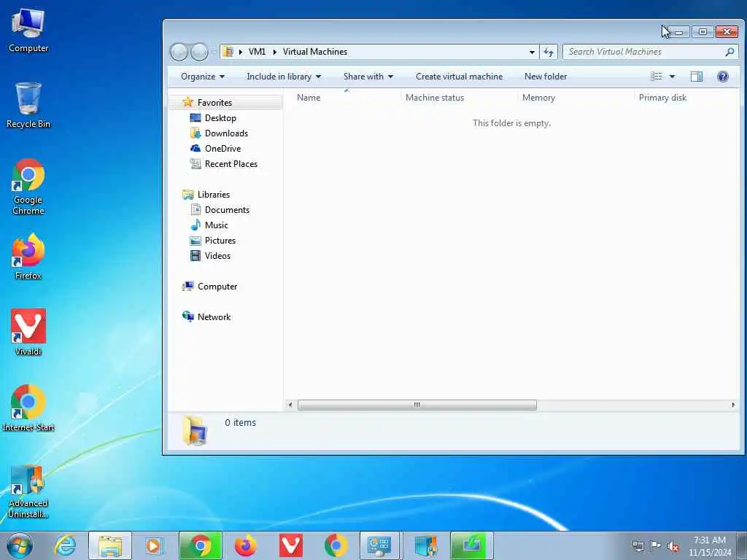Open Windows Explorer taskbar icon
This screenshot has height=560, width=747.
[110, 545]
